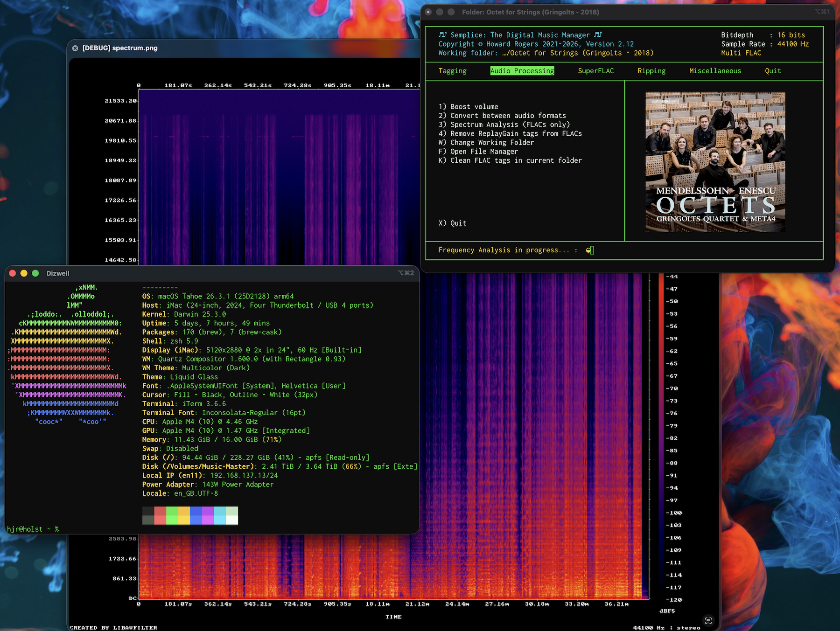
Task: Click the music note icon before Semplice
Action: point(442,35)
